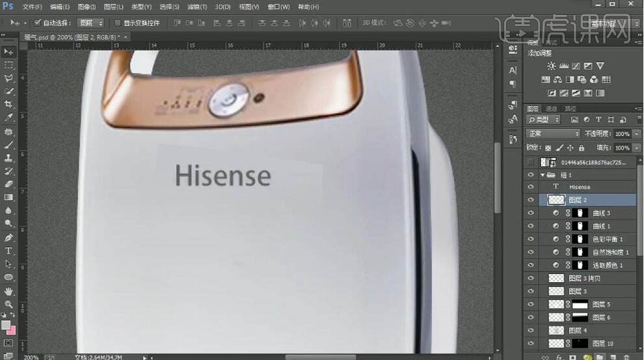
Task: Hide the Hisense text layer
Action: click(531, 186)
